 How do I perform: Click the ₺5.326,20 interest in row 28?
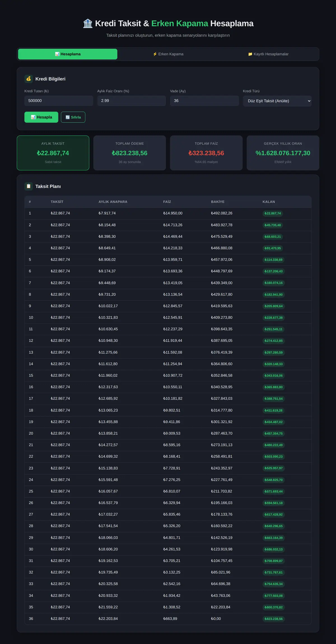click(172, 526)
